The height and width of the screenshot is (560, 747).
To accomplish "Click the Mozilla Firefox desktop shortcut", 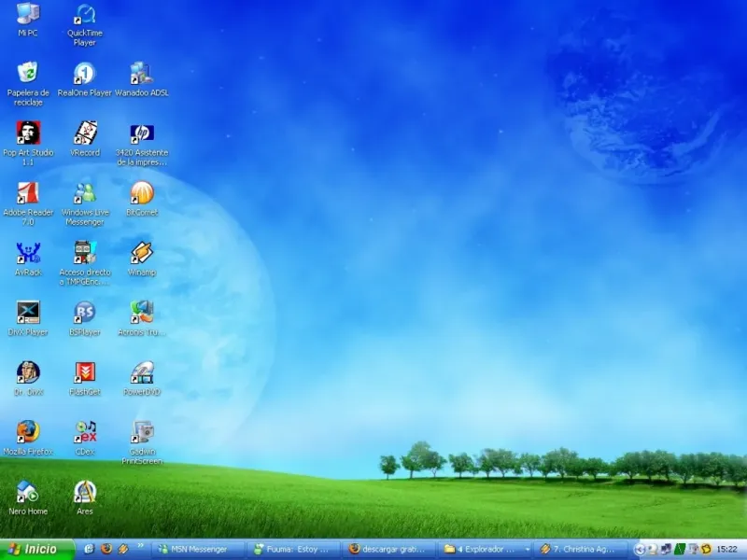I will [x=28, y=438].
